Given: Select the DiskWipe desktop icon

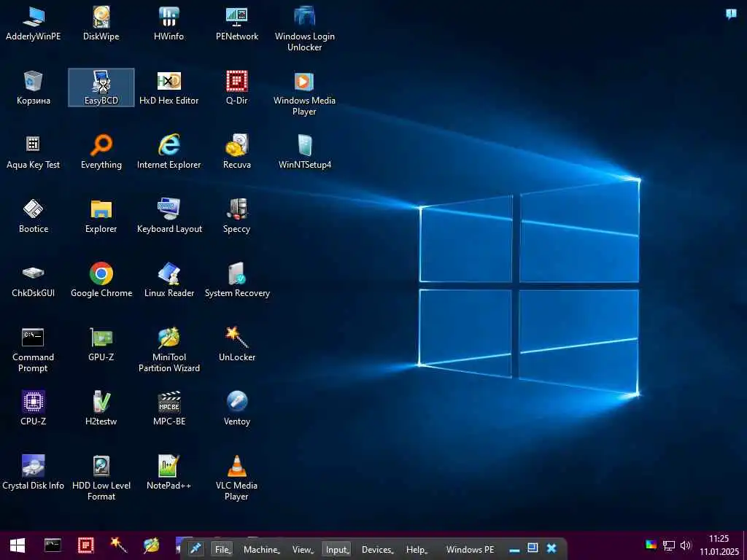Looking at the screenshot, I should point(101,24).
